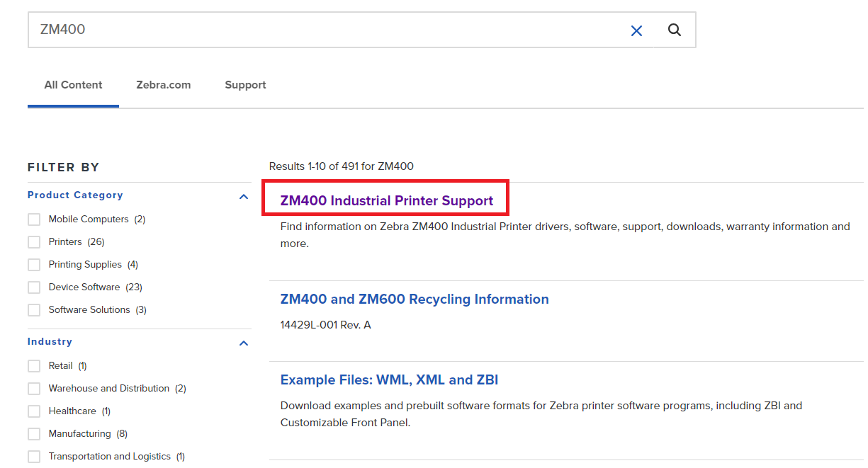Clear the search field using the X icon
The height and width of the screenshot is (468, 868).
[636, 30]
